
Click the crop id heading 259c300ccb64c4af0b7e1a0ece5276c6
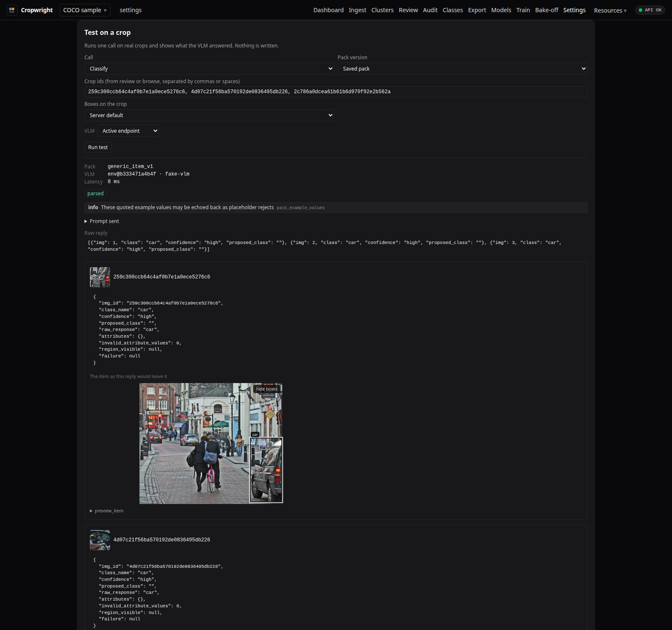coord(162,277)
